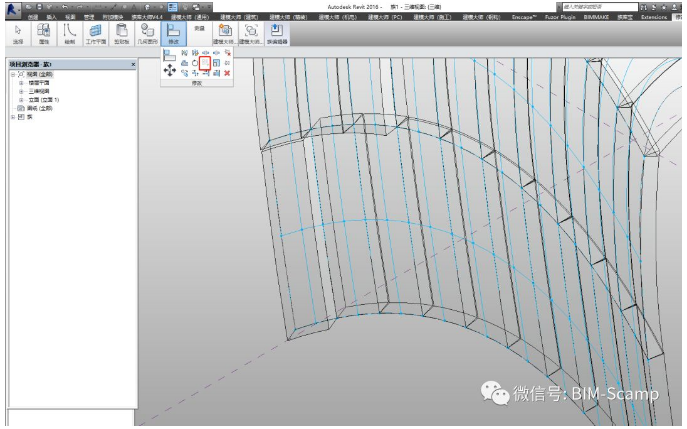Click the red-highlighted array tool icon

point(205,63)
